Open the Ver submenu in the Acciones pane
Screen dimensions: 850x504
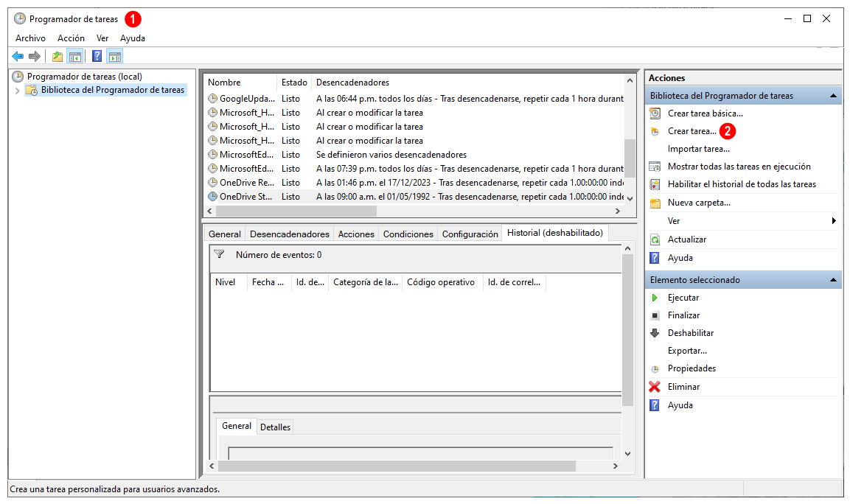pos(674,221)
